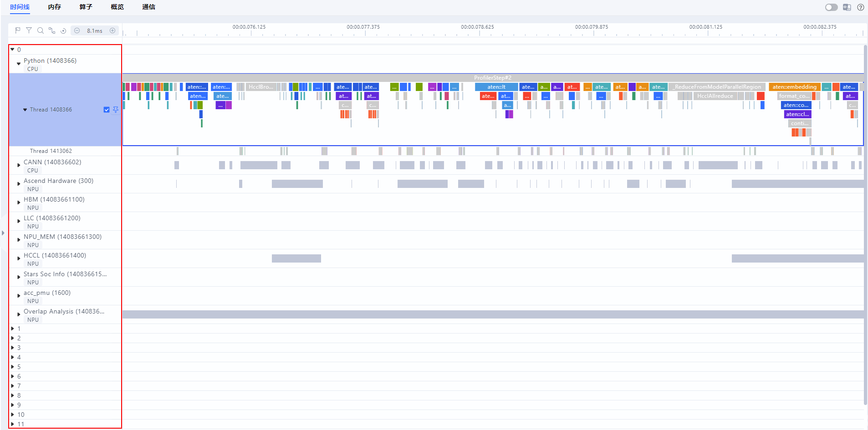868x430 pixels.
Task: Open help using the question mark icon
Action: [861, 7]
